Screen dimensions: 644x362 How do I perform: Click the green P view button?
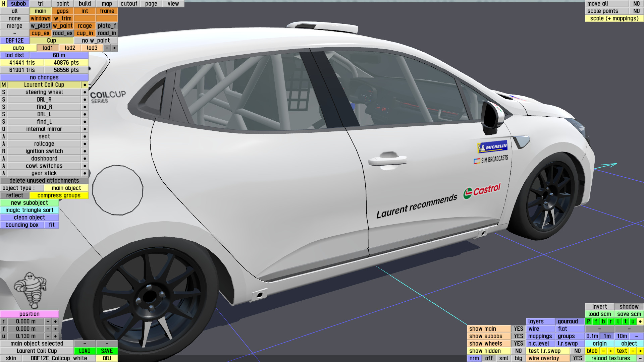(x=588, y=321)
